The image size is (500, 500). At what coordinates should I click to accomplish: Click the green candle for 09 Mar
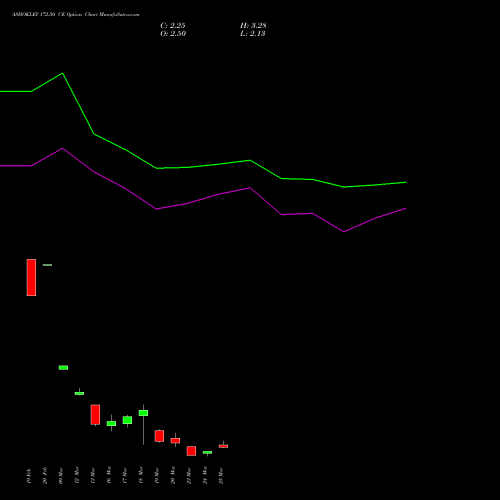[x=63, y=368]
